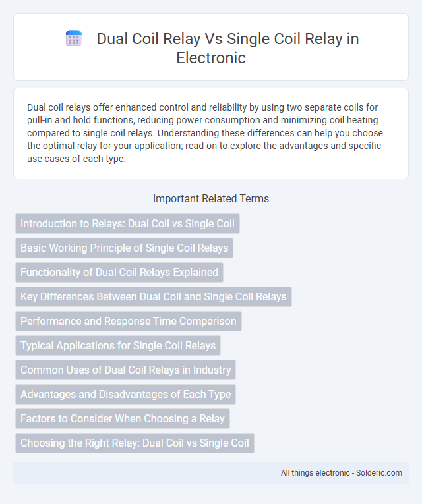Viewport: 422px width, 504px height.
Task: Open 'Common Uses of Dual Coil Relays in Industry'
Action: pyautogui.click(x=126, y=370)
